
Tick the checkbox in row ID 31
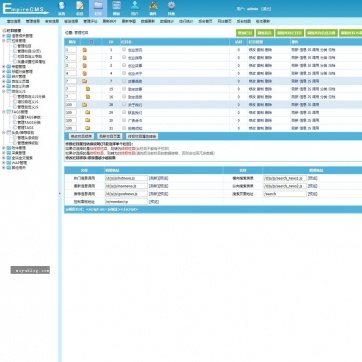tap(124, 128)
